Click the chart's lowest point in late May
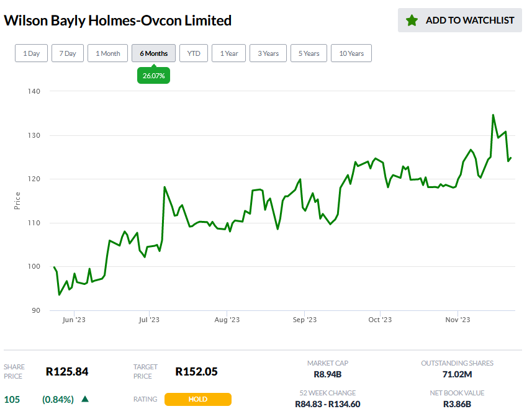Image resolution: width=532 pixels, height=414 pixels. (x=60, y=295)
